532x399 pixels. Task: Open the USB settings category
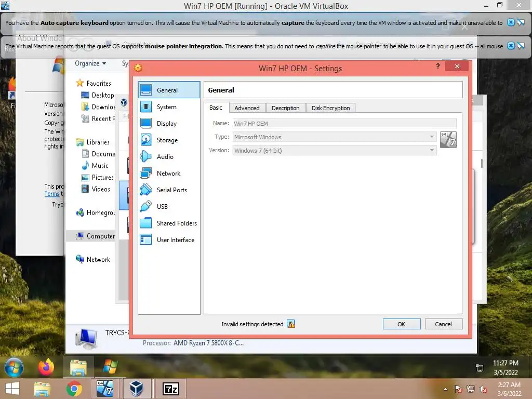169,207
